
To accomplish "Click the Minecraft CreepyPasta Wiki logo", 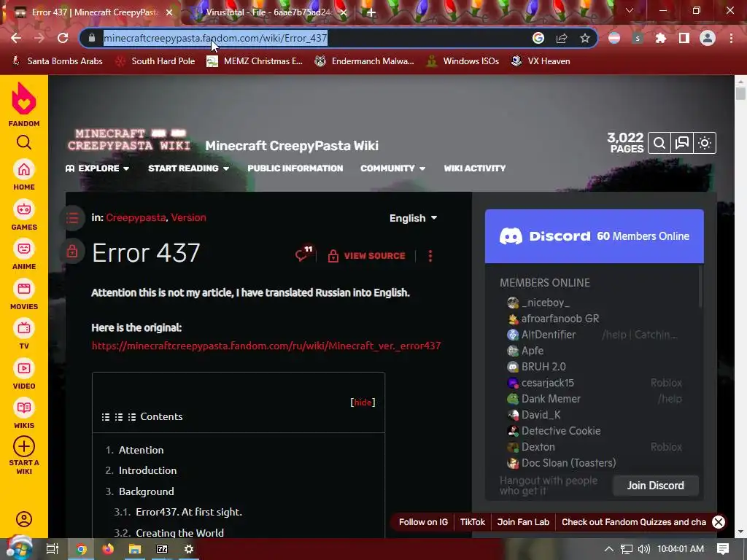I will pyautogui.click(x=128, y=139).
